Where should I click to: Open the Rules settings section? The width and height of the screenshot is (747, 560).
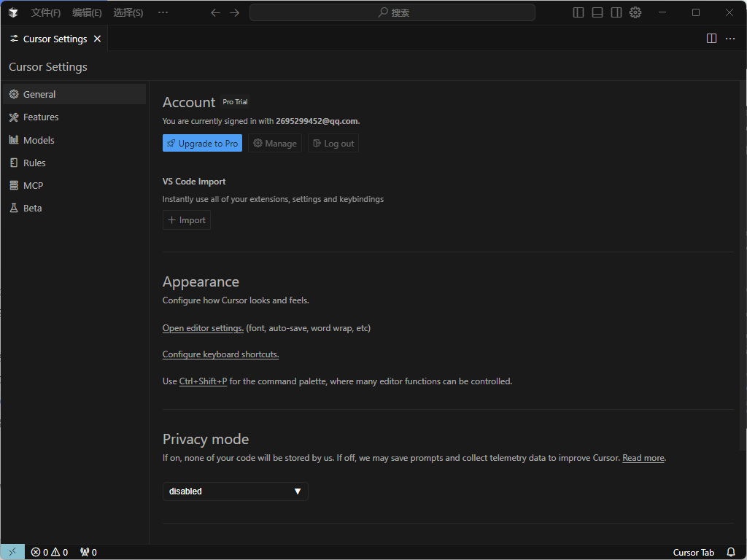pos(74,163)
